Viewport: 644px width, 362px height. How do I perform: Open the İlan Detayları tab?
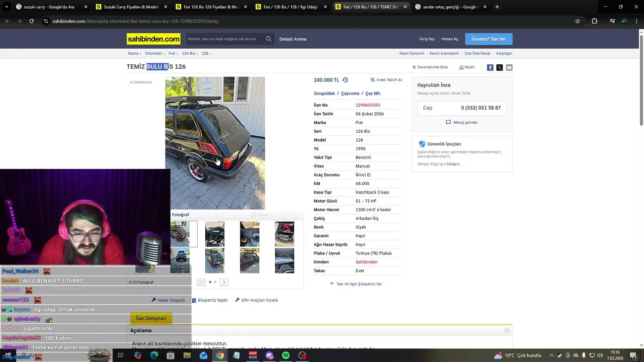[x=151, y=318]
